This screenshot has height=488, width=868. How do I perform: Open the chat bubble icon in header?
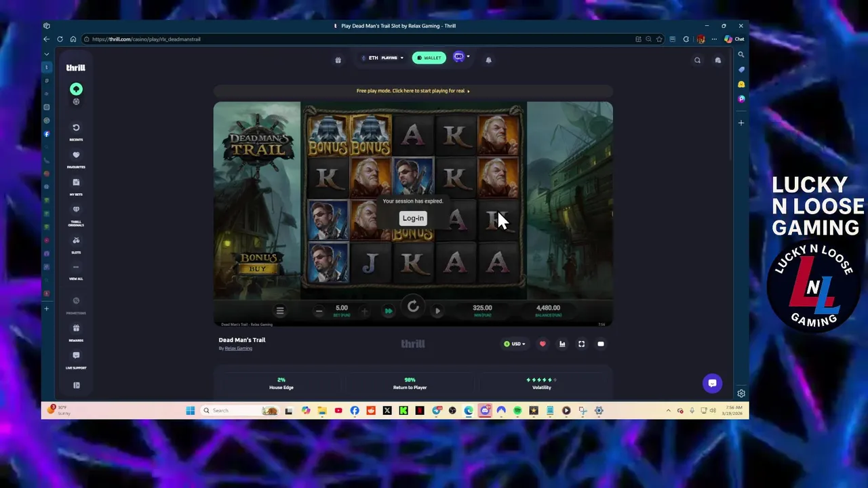pyautogui.click(x=717, y=60)
